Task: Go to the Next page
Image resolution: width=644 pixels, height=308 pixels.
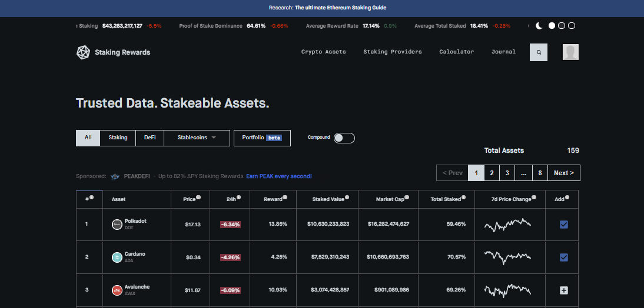Action: [564, 173]
